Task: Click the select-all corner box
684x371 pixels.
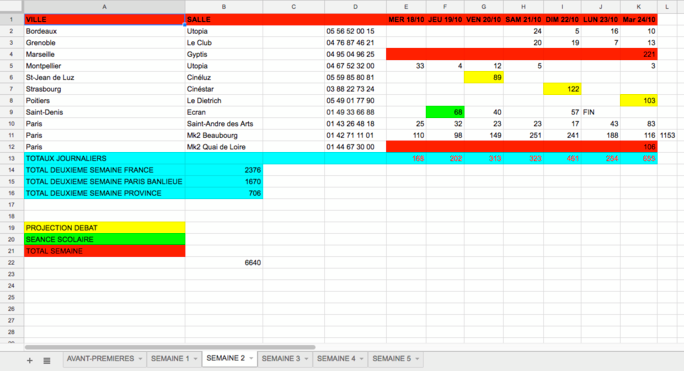Action: pyautogui.click(x=12, y=7)
